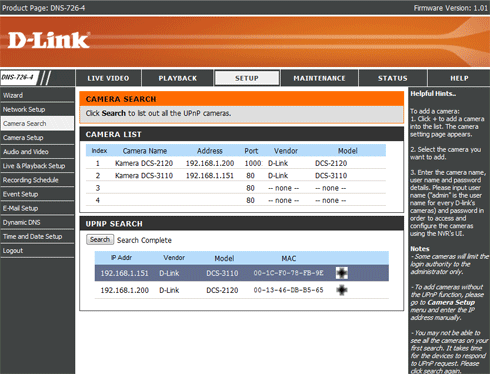Open Wizard from the sidebar

(37, 95)
